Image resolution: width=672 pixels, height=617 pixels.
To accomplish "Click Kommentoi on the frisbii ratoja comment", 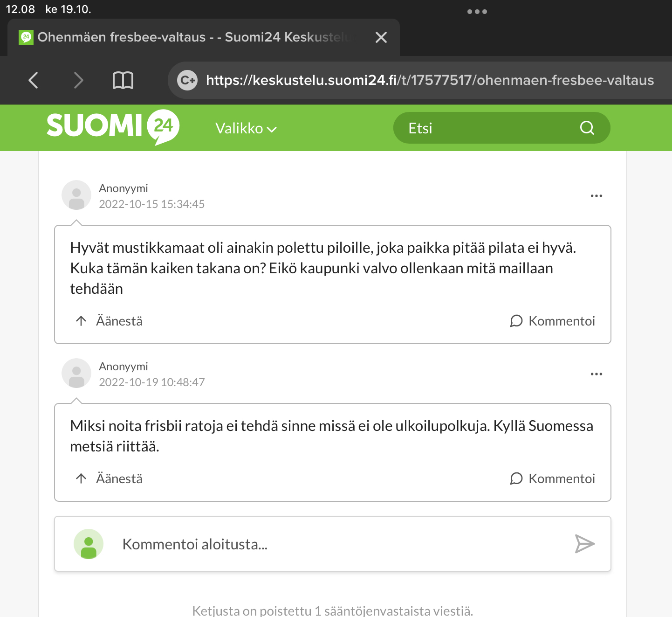I will pyautogui.click(x=553, y=478).
